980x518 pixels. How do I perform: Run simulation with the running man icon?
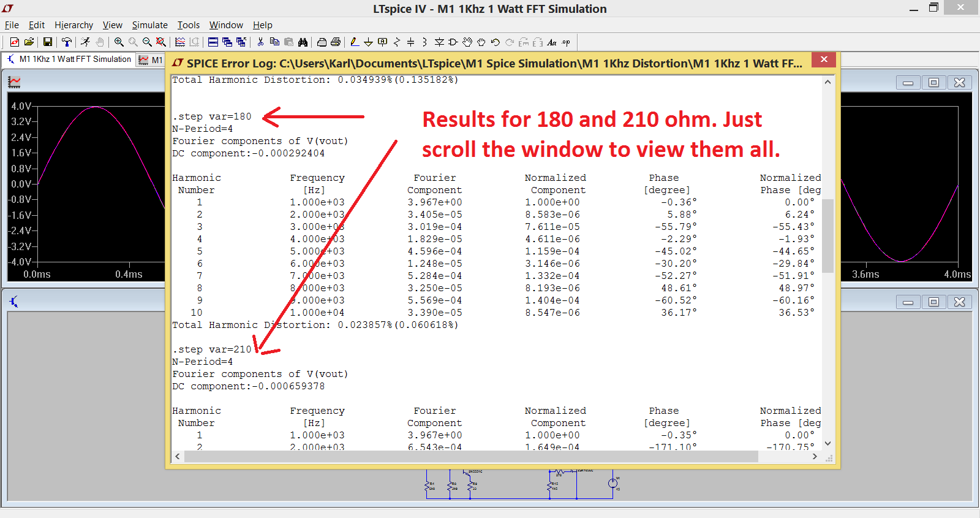coord(85,42)
